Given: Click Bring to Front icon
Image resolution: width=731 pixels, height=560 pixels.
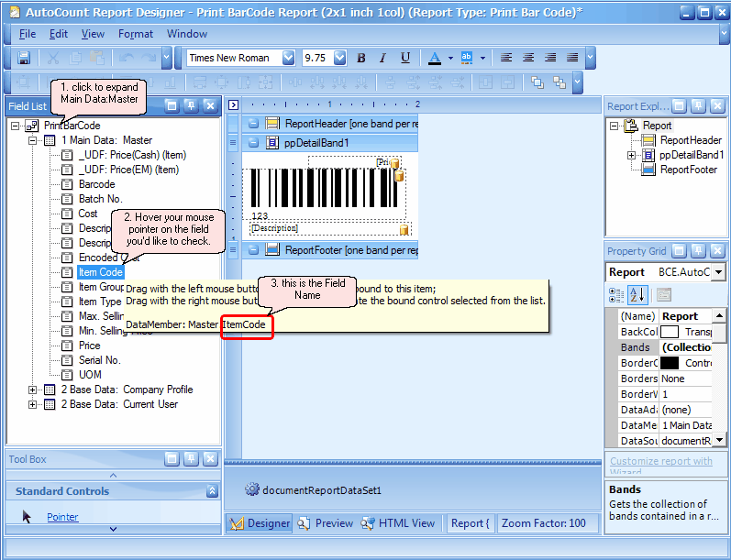Looking at the screenshot, I should point(537,82).
